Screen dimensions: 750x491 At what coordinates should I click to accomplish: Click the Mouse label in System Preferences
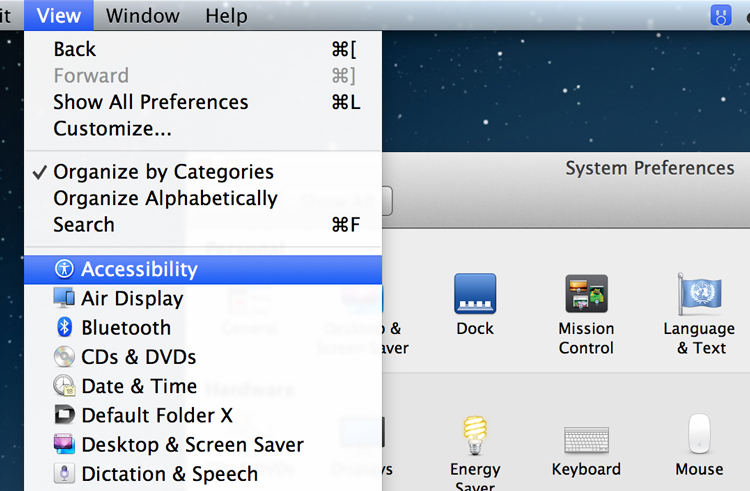coord(699,469)
